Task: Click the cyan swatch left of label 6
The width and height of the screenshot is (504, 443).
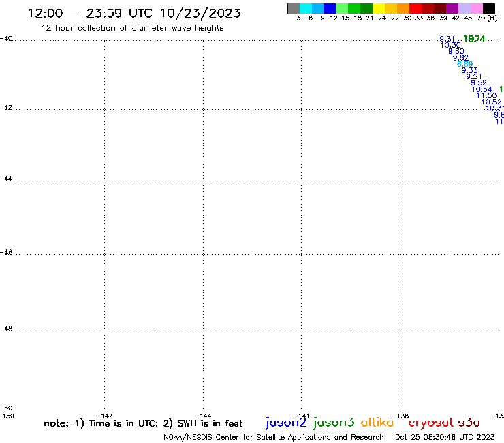Action: 306,8
